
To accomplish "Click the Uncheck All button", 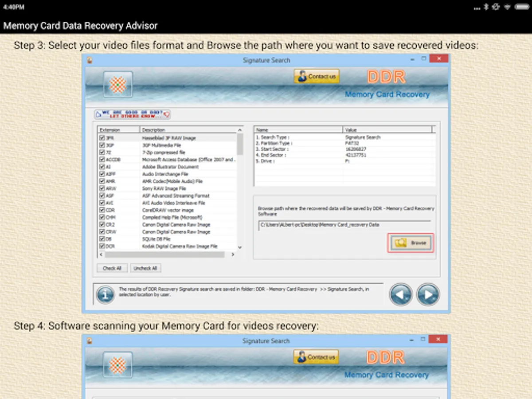I will [145, 268].
